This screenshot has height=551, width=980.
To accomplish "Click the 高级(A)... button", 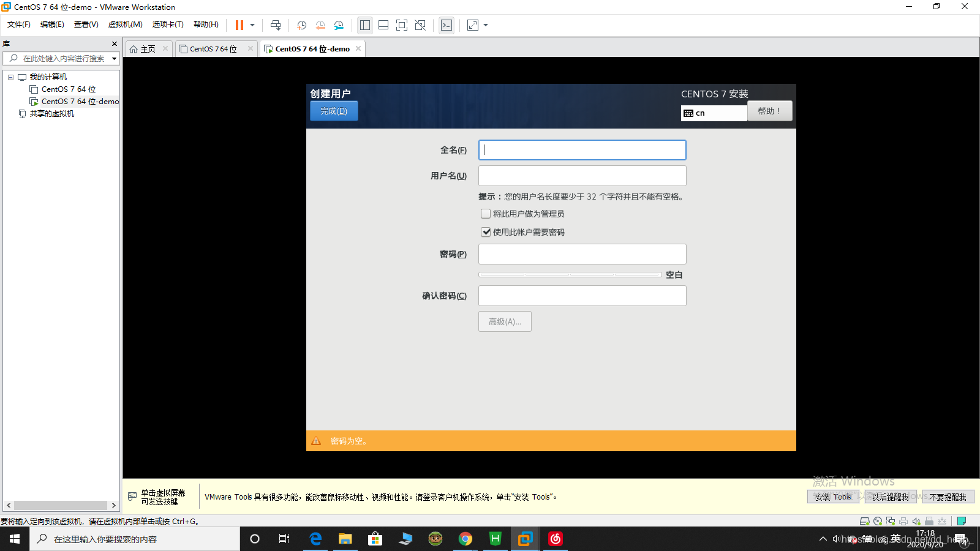I will pyautogui.click(x=505, y=321).
